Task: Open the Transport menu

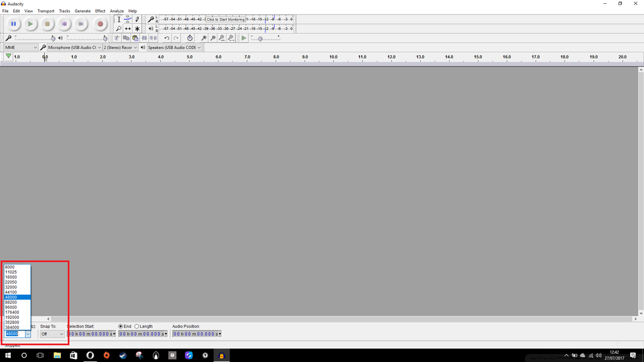Action: point(46,11)
